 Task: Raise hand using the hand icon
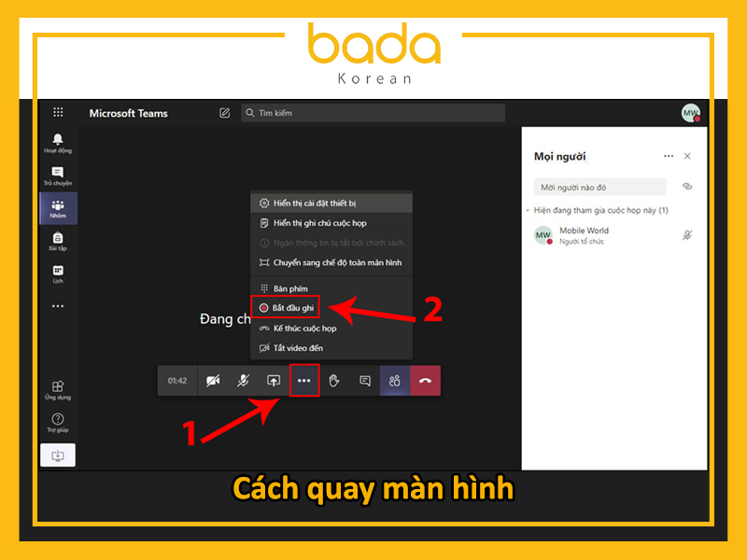coord(334,381)
